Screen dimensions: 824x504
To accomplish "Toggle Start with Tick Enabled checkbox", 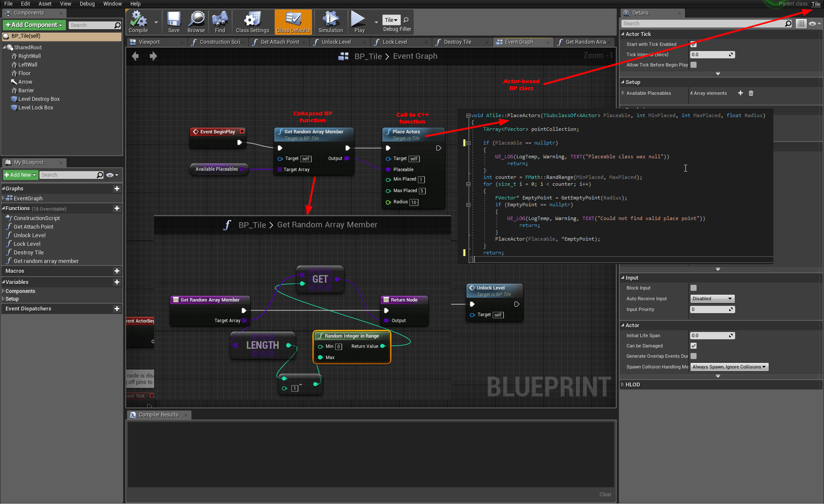I will 694,44.
